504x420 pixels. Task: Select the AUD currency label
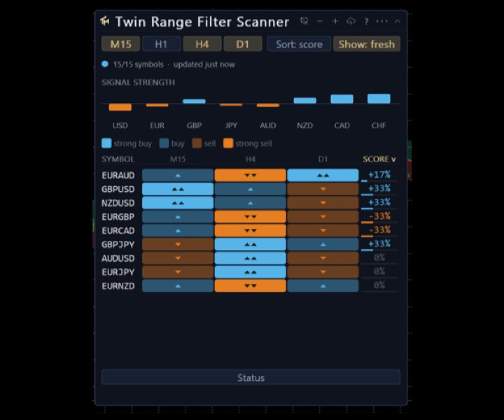pyautogui.click(x=268, y=125)
